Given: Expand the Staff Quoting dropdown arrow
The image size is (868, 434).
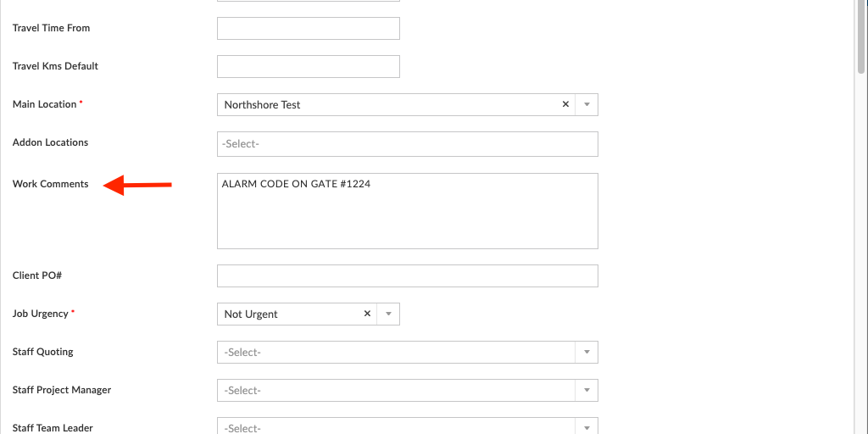Looking at the screenshot, I should (x=587, y=352).
